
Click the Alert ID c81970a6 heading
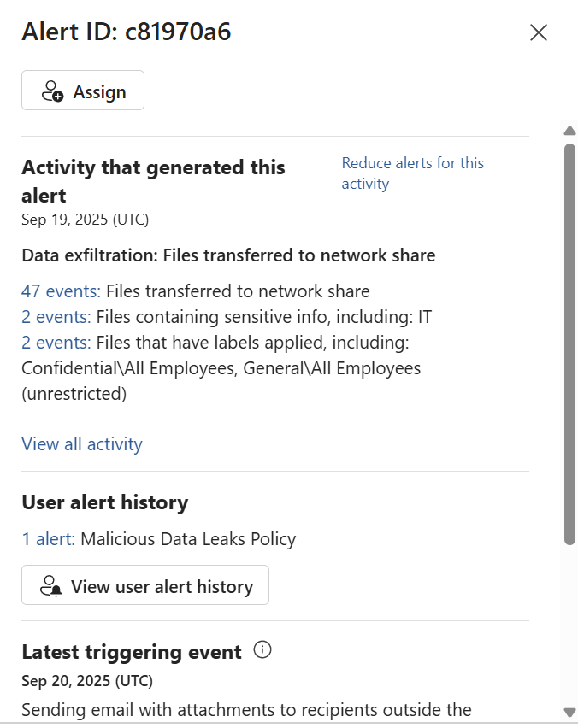click(127, 32)
